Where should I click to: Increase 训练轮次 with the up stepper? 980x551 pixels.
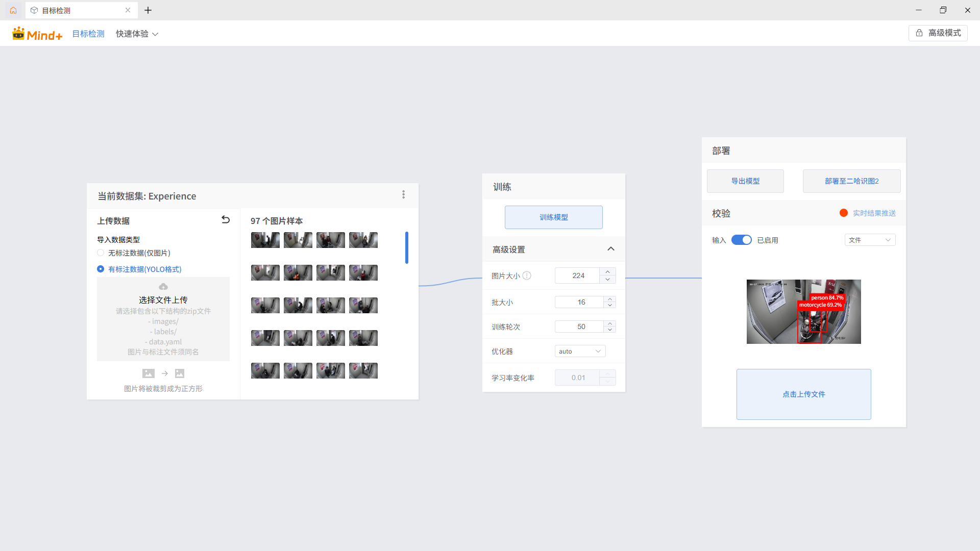(609, 323)
